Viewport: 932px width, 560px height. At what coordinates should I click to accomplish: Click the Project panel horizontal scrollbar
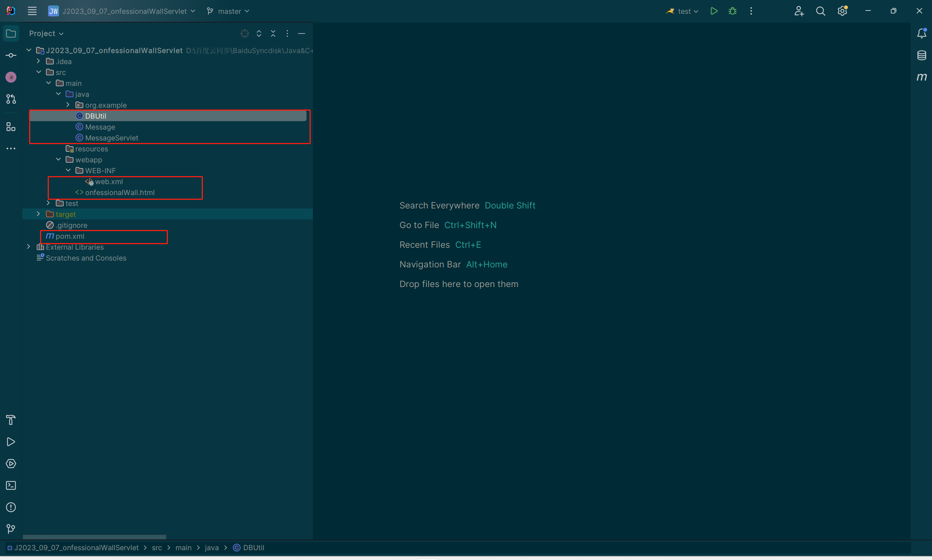(x=94, y=537)
